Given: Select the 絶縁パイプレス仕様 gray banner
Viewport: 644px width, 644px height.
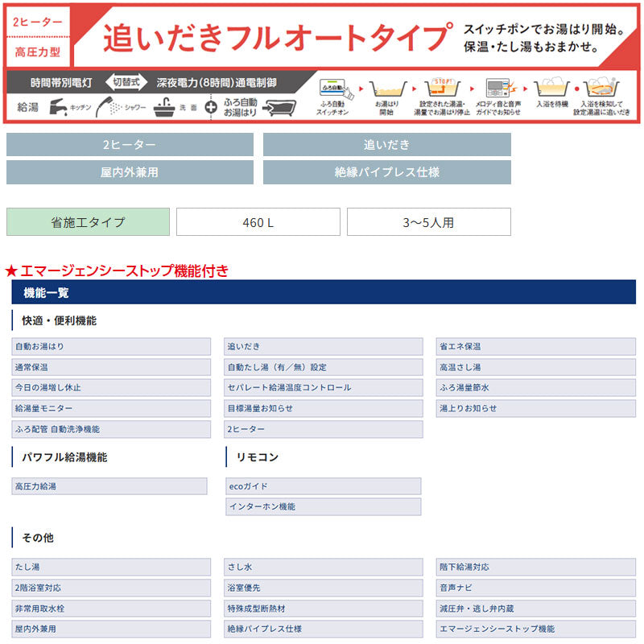Looking at the screenshot, I should [387, 172].
